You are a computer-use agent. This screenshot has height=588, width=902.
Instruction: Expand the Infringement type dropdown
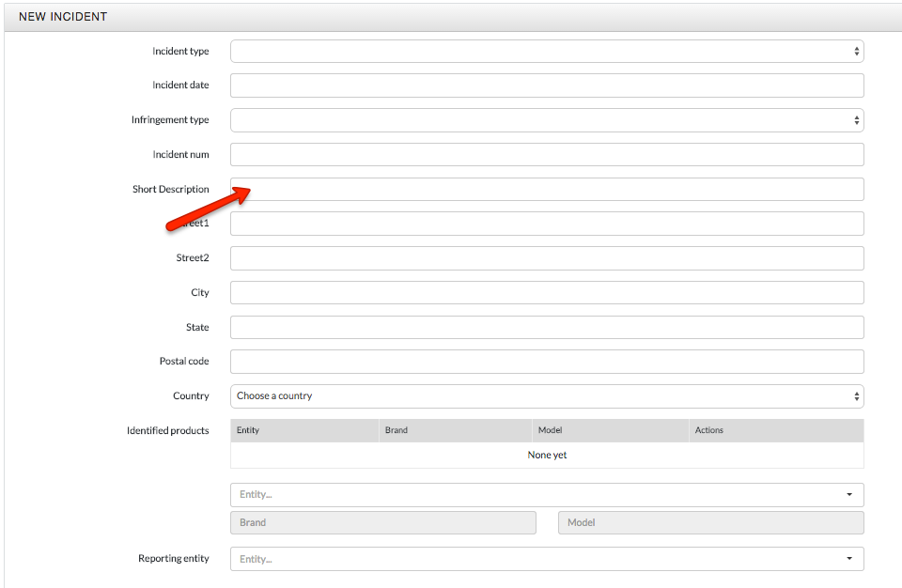pyautogui.click(x=545, y=120)
